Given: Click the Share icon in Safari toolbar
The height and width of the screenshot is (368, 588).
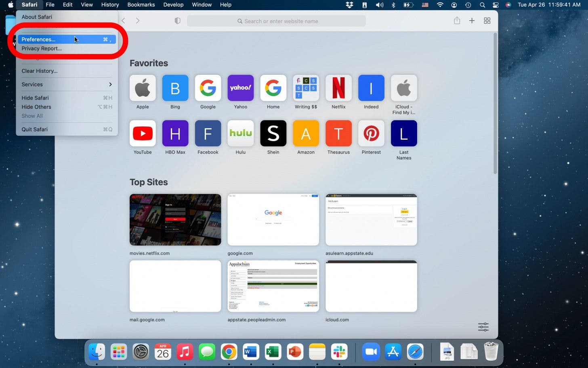Looking at the screenshot, I should 457,21.
